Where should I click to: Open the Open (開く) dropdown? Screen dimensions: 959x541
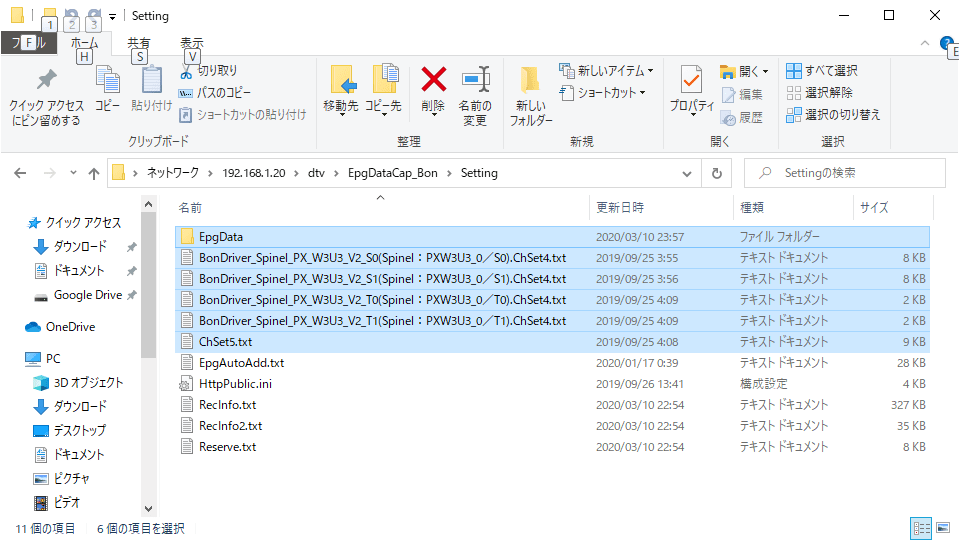[x=744, y=72]
